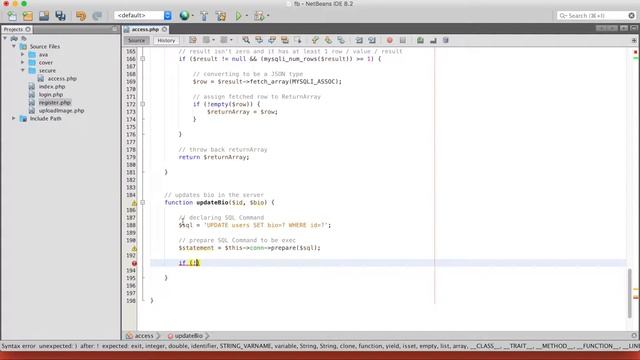Click the green Run Project icon
Image resolution: width=640 pixels, height=360 pixels.
238,16
